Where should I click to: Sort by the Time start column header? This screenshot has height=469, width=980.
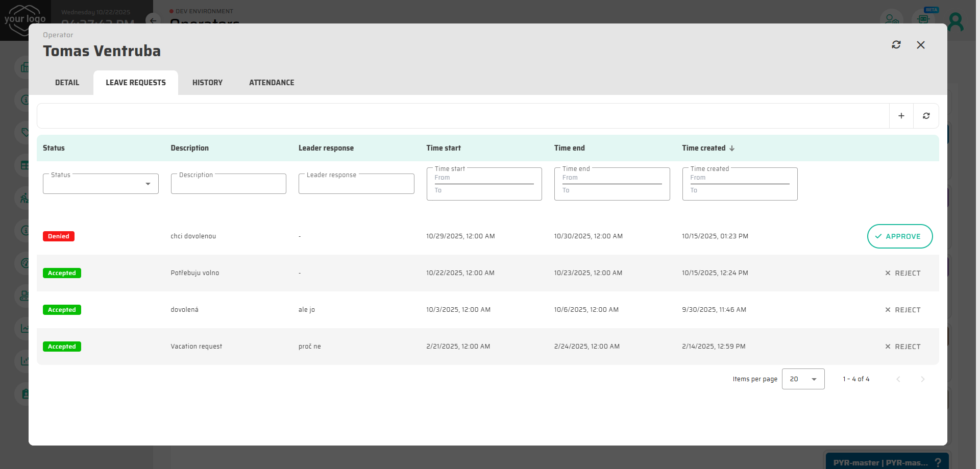tap(443, 148)
